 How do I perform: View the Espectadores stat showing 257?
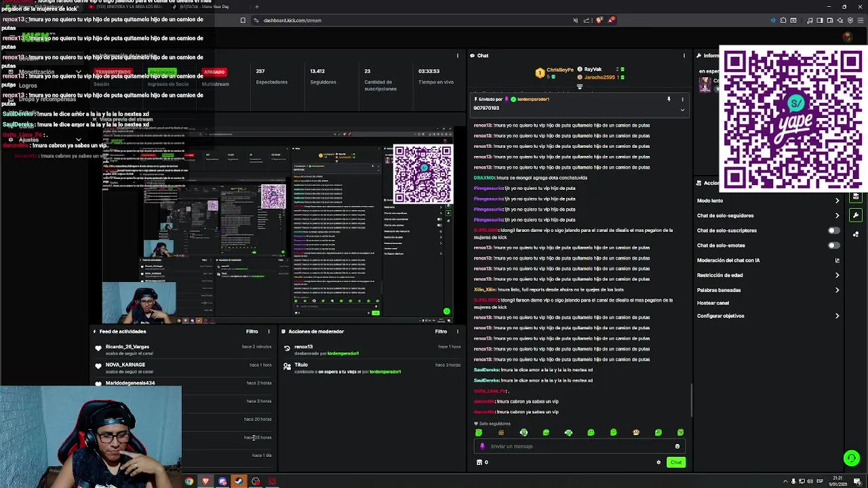[271, 76]
